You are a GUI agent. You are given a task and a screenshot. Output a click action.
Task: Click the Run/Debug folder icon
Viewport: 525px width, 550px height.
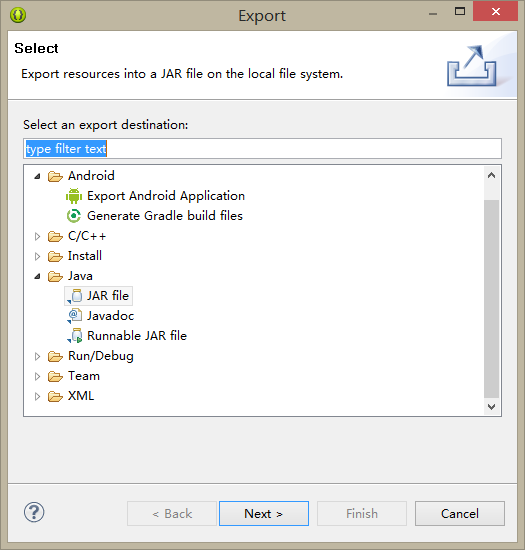tap(55, 356)
